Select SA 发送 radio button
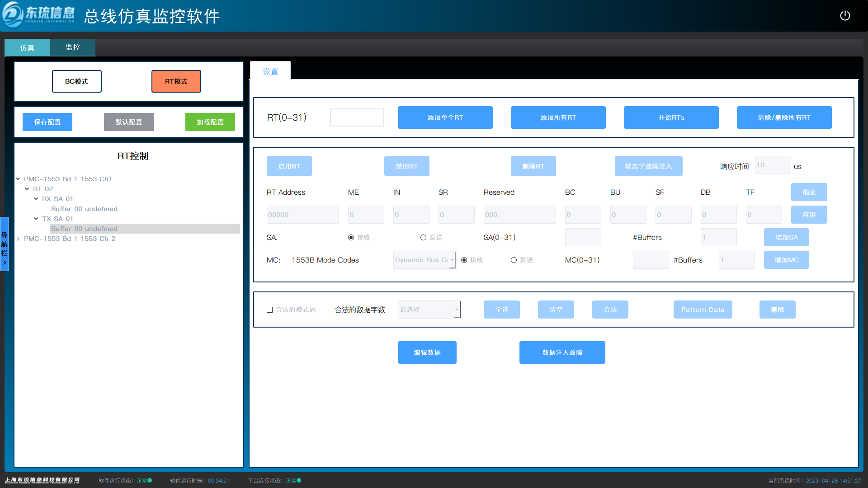The image size is (868, 488). coord(423,237)
